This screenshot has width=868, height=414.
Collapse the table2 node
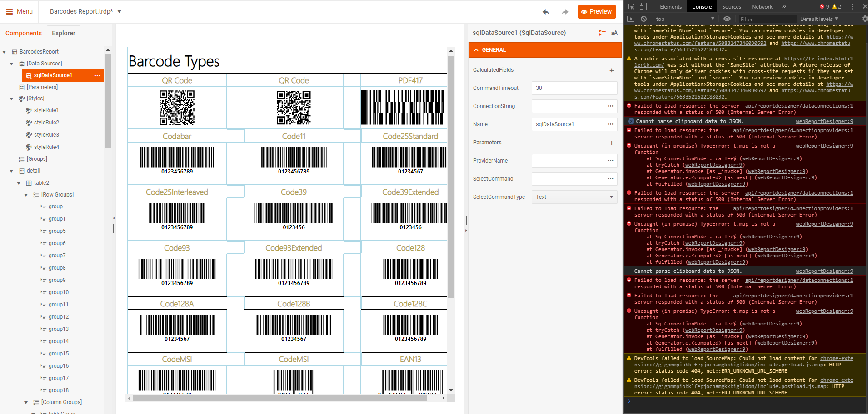pos(19,183)
